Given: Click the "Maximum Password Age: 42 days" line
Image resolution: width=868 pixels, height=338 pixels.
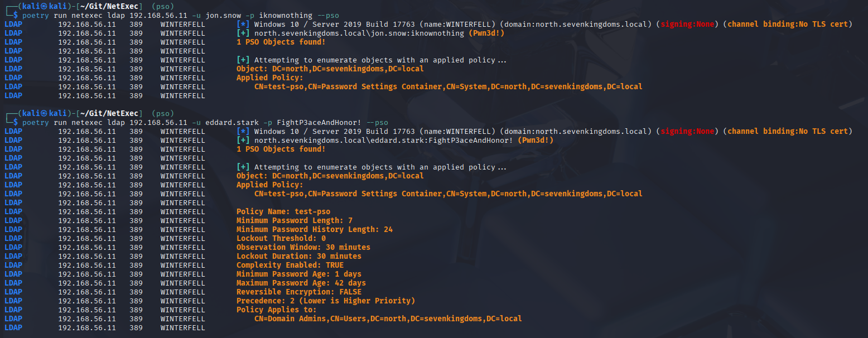Looking at the screenshot, I should [x=301, y=283].
